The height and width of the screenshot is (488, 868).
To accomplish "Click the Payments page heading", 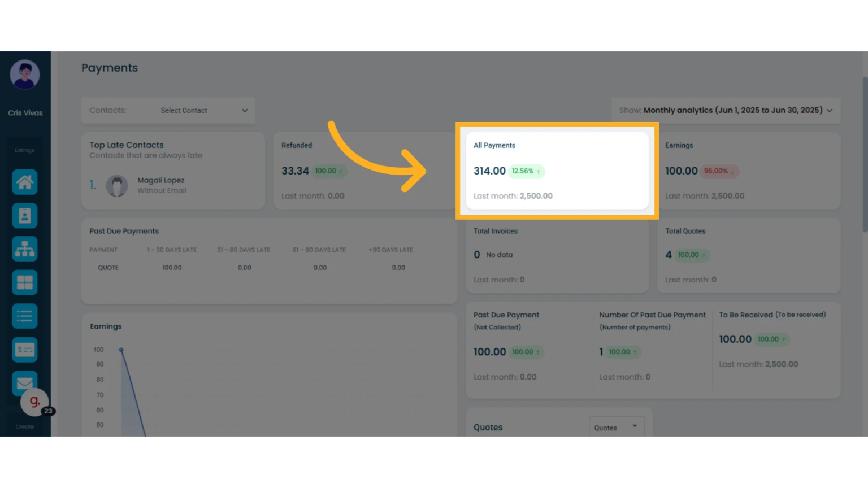I will pos(110,68).
